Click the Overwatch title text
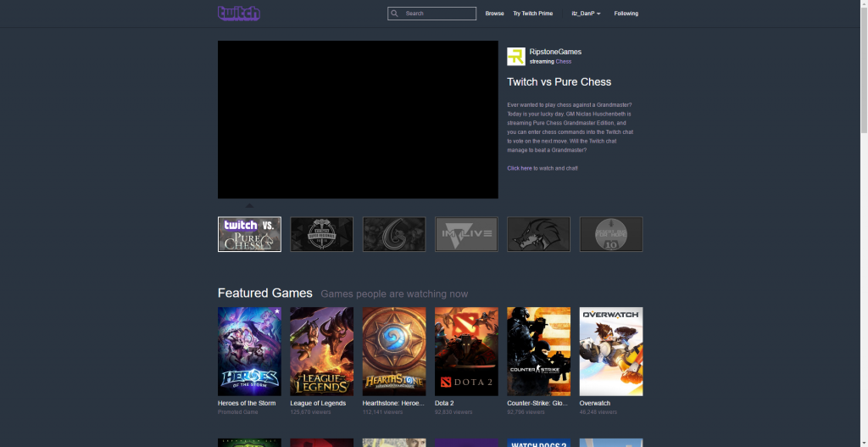The width and height of the screenshot is (868, 447). tap(594, 403)
